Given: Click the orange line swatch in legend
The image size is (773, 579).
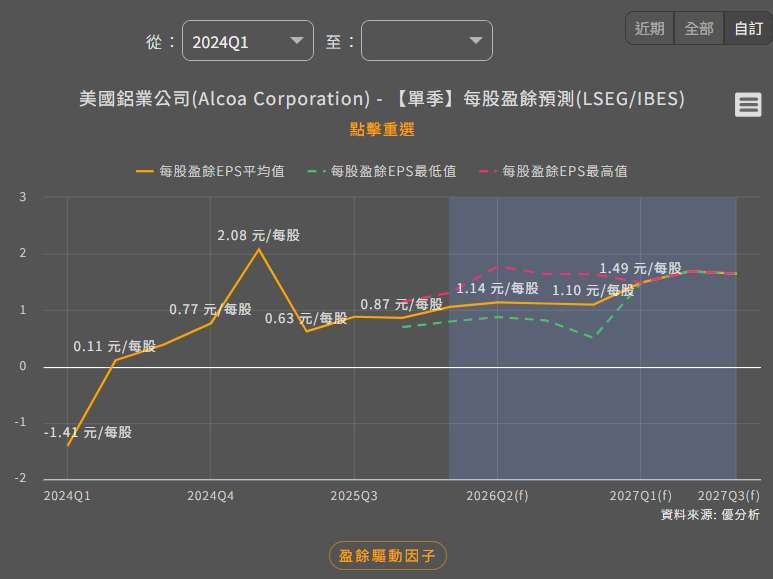Looking at the screenshot, I should pyautogui.click(x=146, y=171).
